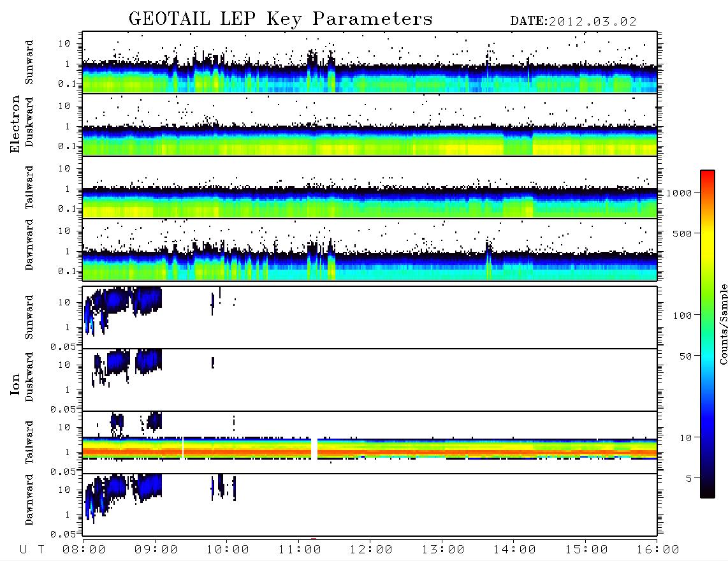Click the "08:00" time tick label
728x561 pixels.
coord(84,550)
